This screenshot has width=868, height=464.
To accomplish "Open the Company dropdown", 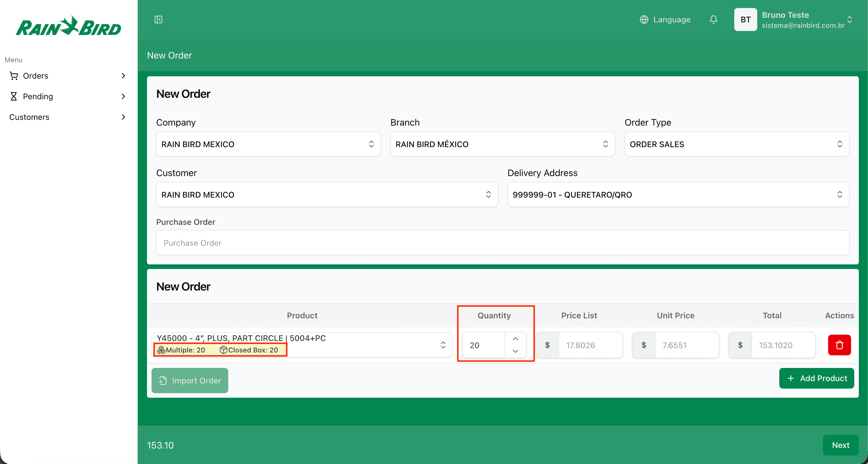I will click(268, 144).
